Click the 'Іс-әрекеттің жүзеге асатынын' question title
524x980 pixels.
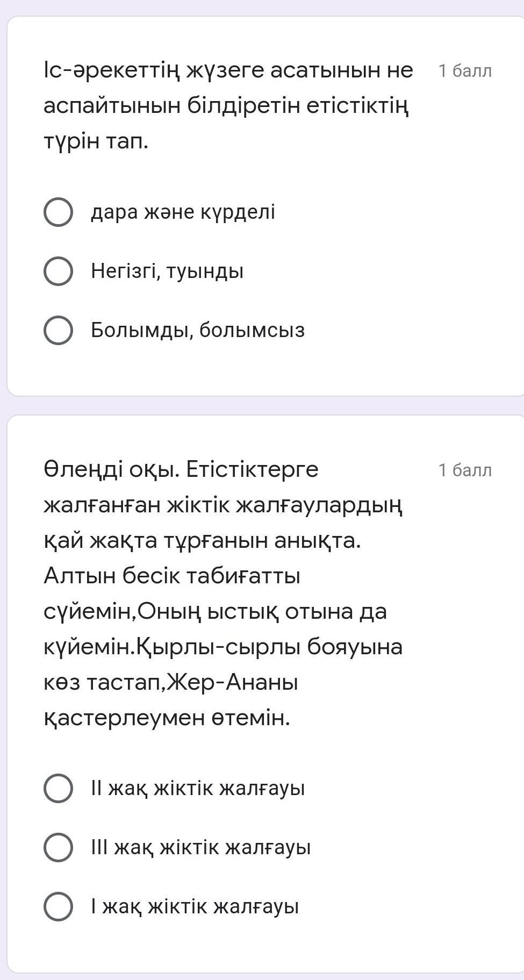228,70
